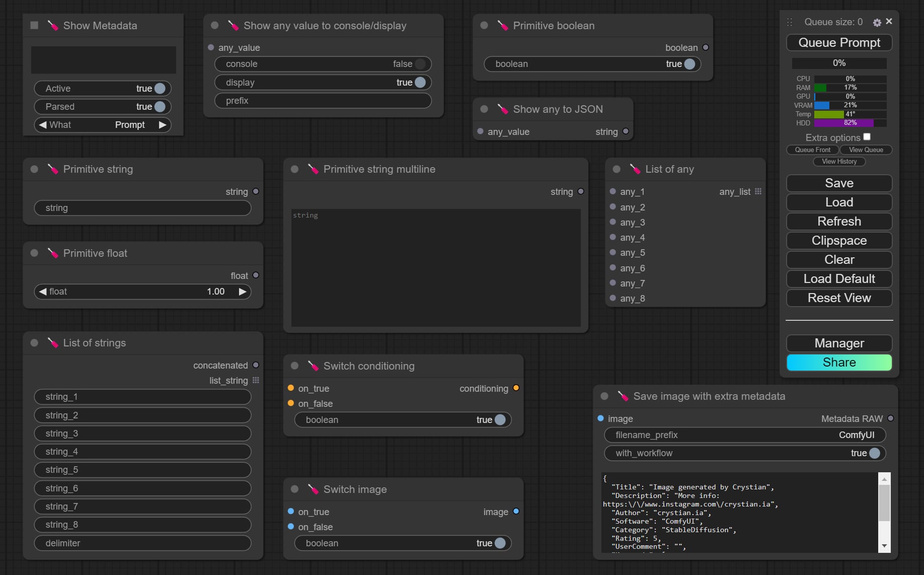The height and width of the screenshot is (575, 924).
Task: Click the Metadata RAW output slot
Action: click(890, 418)
